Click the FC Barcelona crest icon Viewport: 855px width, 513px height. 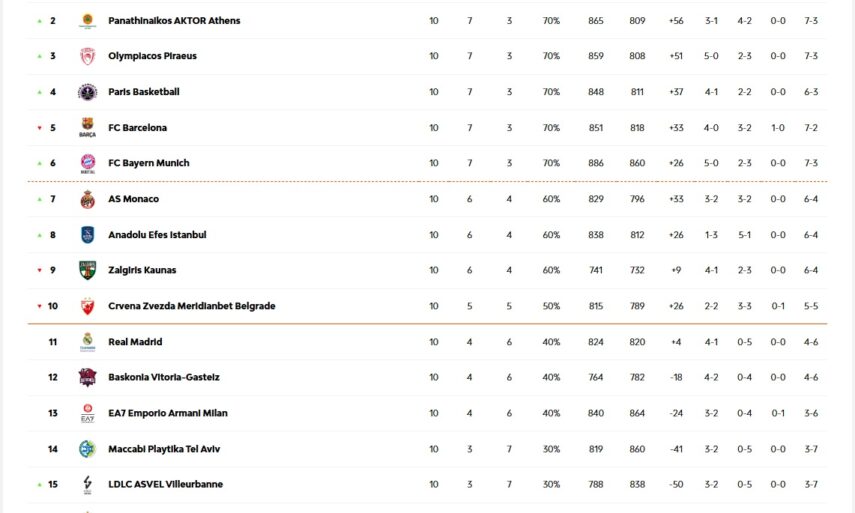(87, 128)
